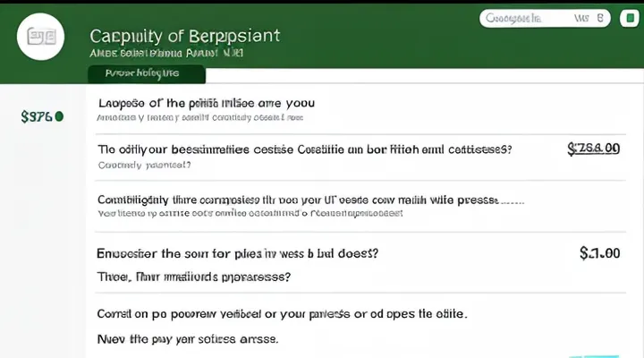Click the 'Caepuity of Berpipsiant' header title

point(185,36)
